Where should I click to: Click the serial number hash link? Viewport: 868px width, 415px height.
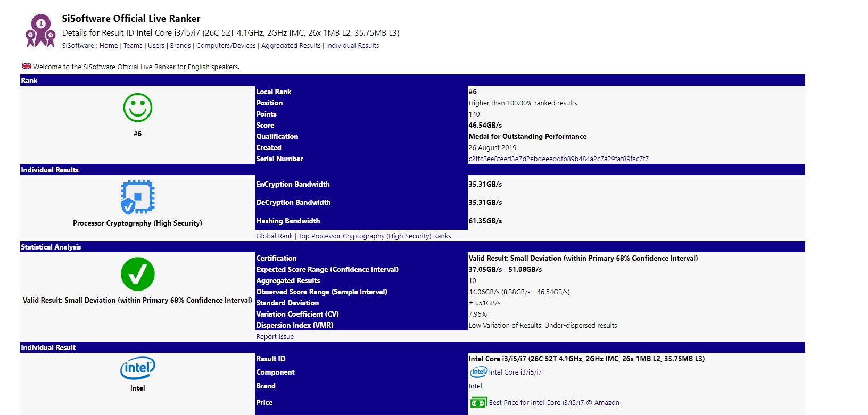(x=559, y=159)
